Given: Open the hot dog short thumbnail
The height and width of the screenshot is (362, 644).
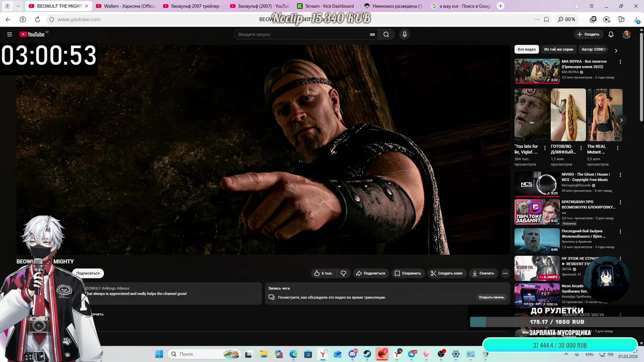Looking at the screenshot, I should [568, 115].
